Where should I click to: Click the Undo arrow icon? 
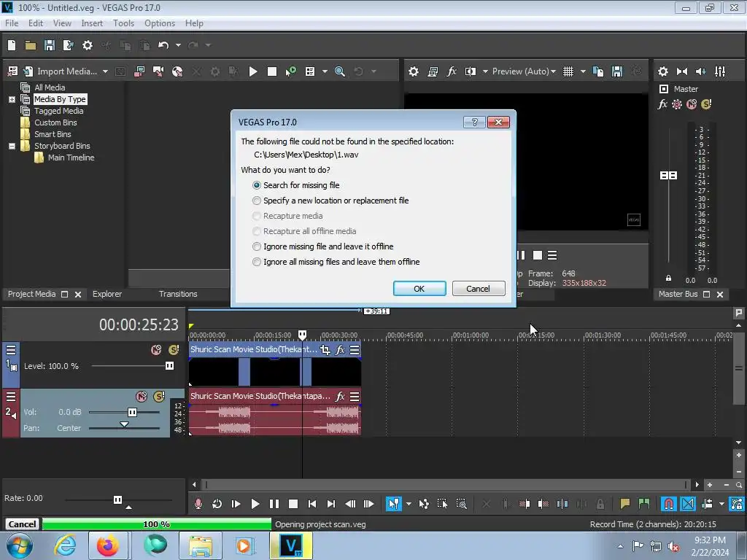click(x=163, y=45)
